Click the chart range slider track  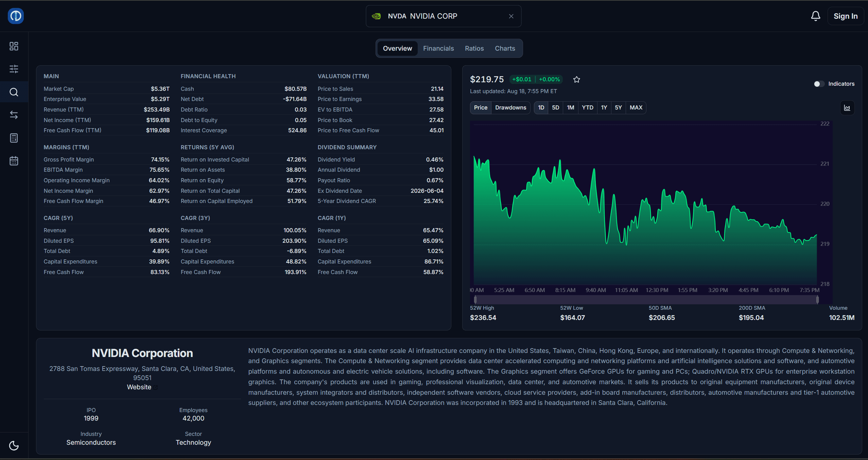[x=646, y=300]
